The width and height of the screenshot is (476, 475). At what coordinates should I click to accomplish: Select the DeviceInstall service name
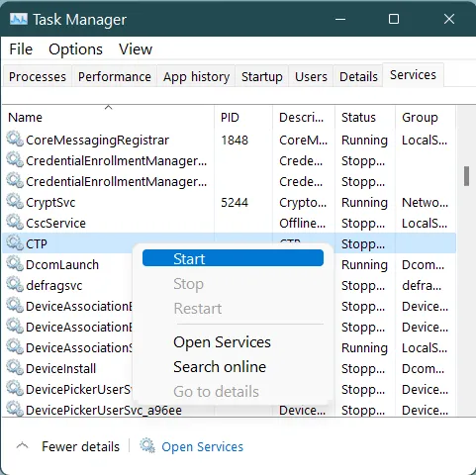coord(61,368)
